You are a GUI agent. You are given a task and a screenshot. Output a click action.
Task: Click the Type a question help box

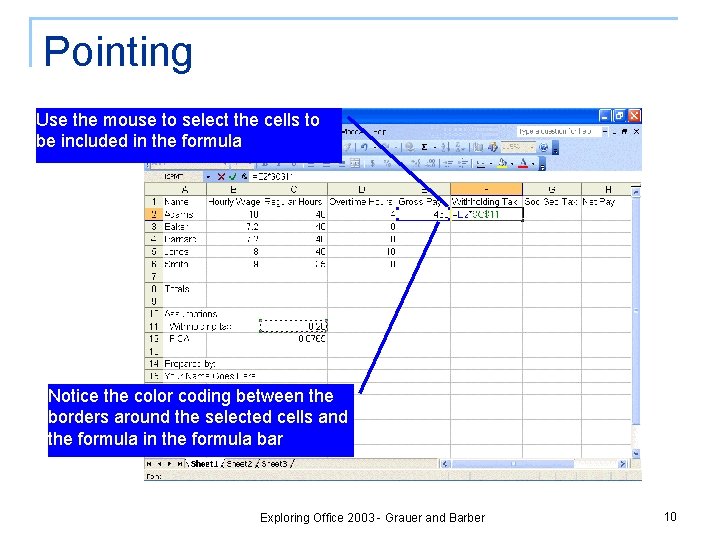(558, 131)
